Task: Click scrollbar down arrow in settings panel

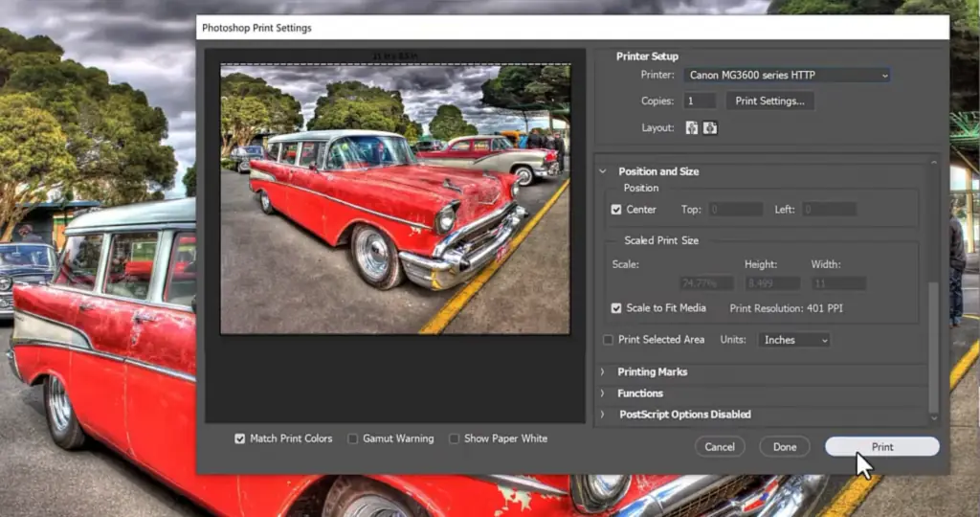Action: click(x=934, y=418)
